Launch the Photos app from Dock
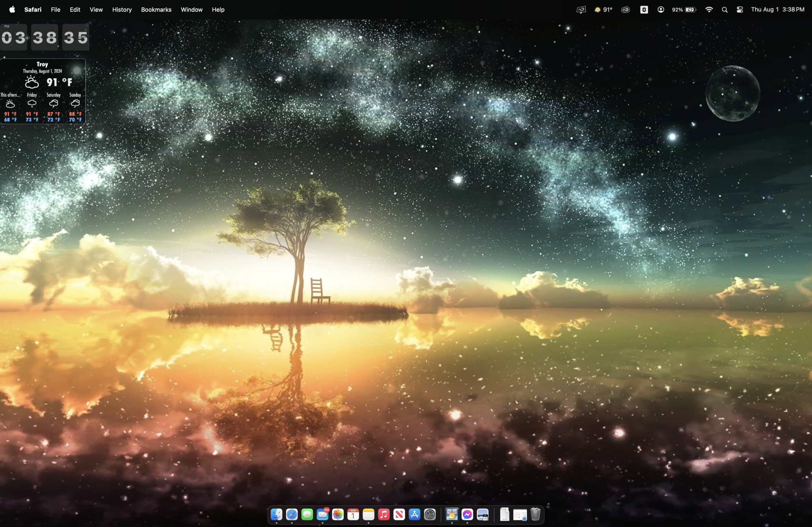Viewport: 812px width, 527px height. pos(338,514)
